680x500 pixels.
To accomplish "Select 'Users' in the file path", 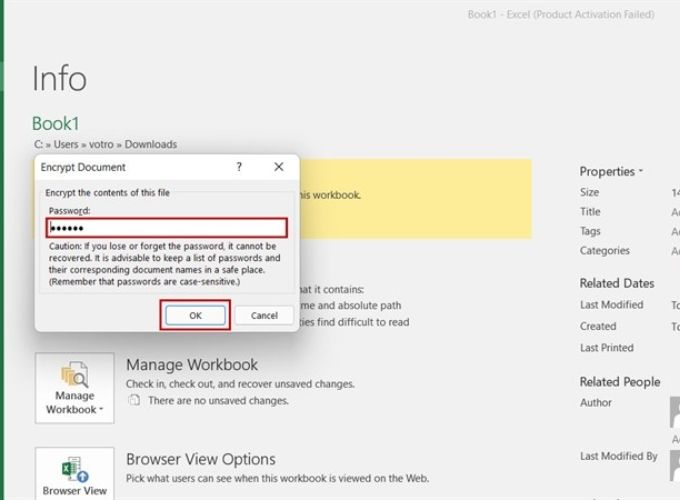I will [66, 144].
